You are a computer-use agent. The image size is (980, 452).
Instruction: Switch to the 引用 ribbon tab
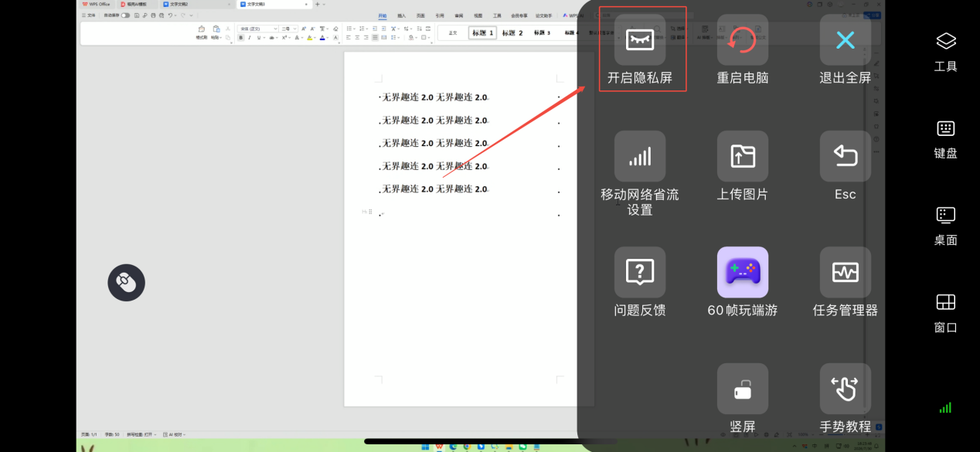(x=440, y=15)
